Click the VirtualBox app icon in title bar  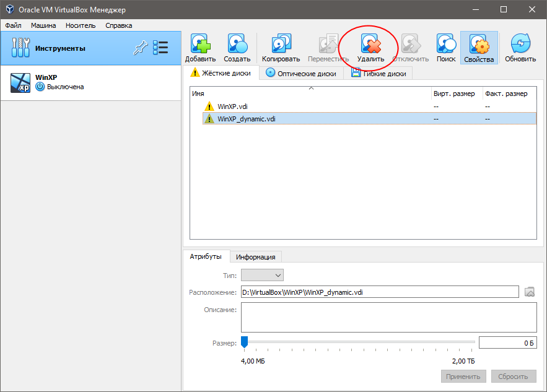10,9
